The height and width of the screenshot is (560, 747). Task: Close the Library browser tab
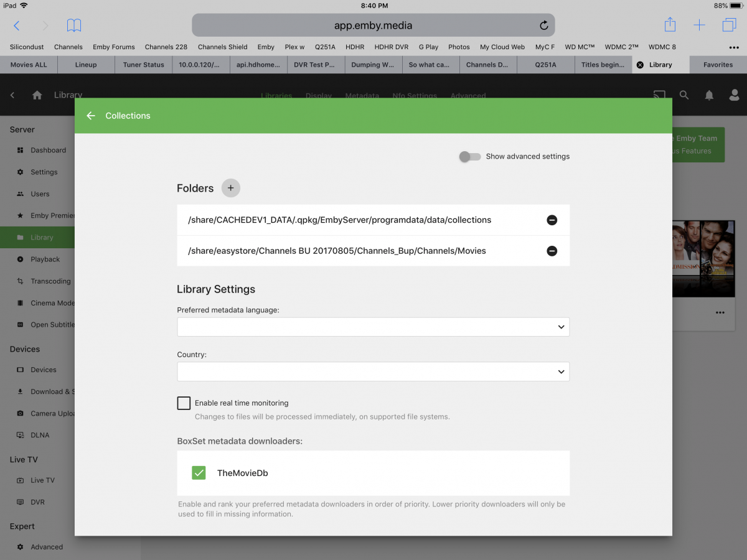pyautogui.click(x=640, y=65)
